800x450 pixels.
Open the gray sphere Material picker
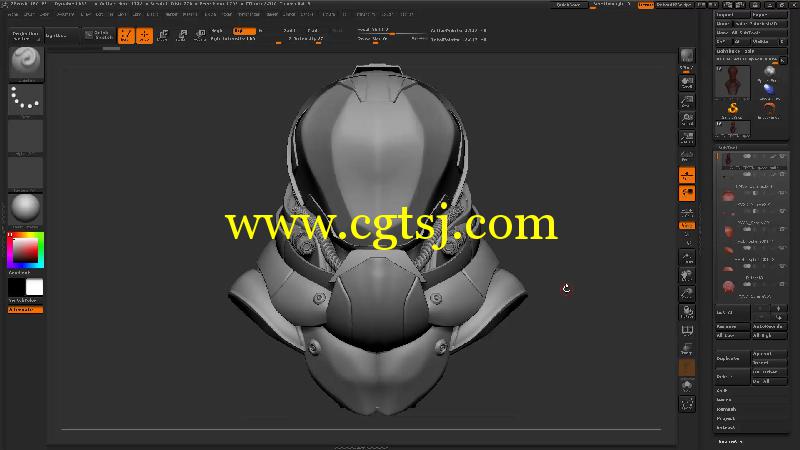[x=26, y=210]
